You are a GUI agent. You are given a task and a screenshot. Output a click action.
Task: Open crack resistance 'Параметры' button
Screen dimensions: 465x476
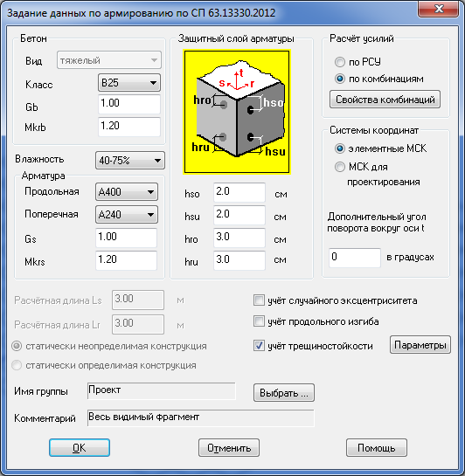pyautogui.click(x=420, y=345)
